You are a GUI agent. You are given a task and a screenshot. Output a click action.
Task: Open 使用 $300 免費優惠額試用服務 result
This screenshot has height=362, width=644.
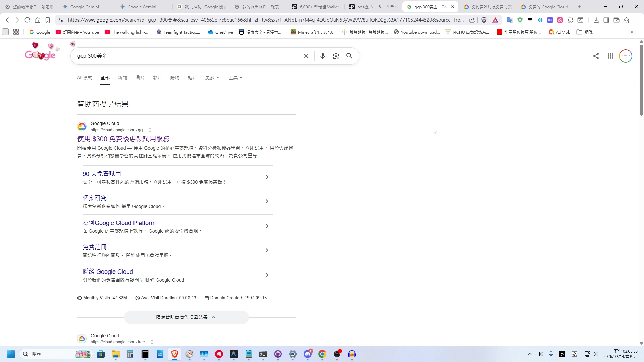point(123,139)
